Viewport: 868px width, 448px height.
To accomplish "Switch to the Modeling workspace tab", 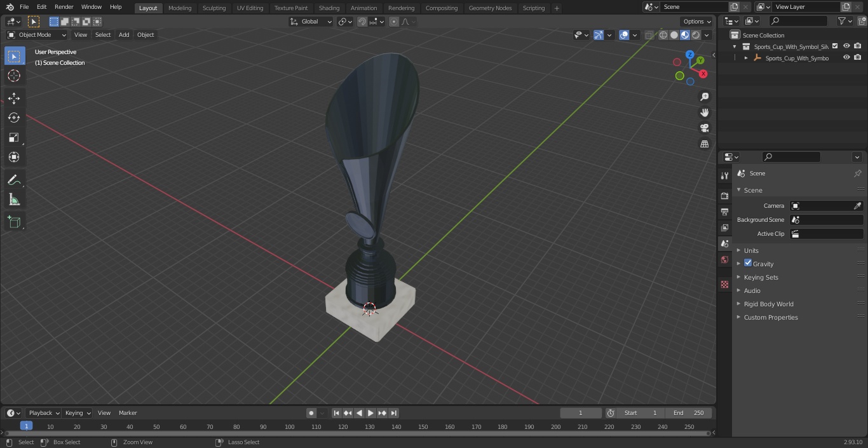I will (x=180, y=8).
